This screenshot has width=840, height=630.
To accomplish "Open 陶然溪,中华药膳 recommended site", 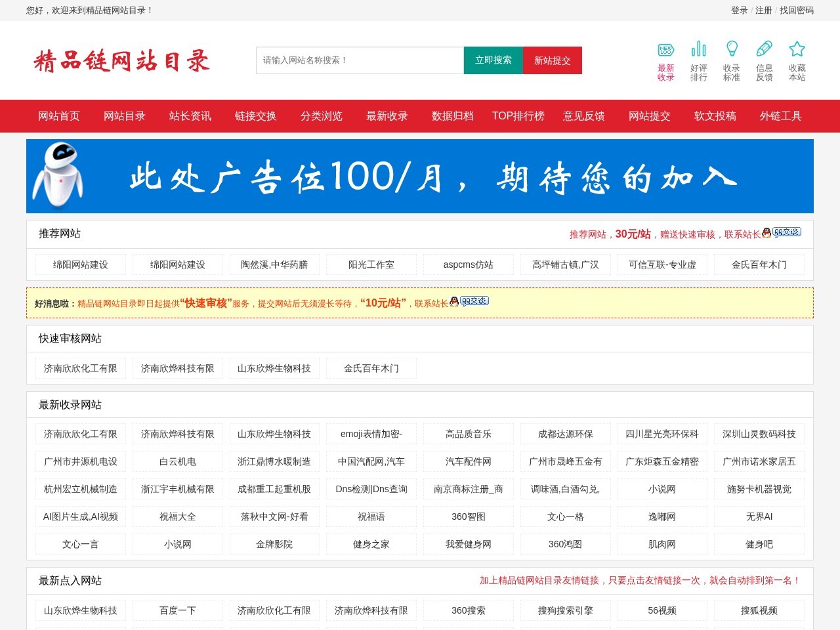I will click(274, 264).
